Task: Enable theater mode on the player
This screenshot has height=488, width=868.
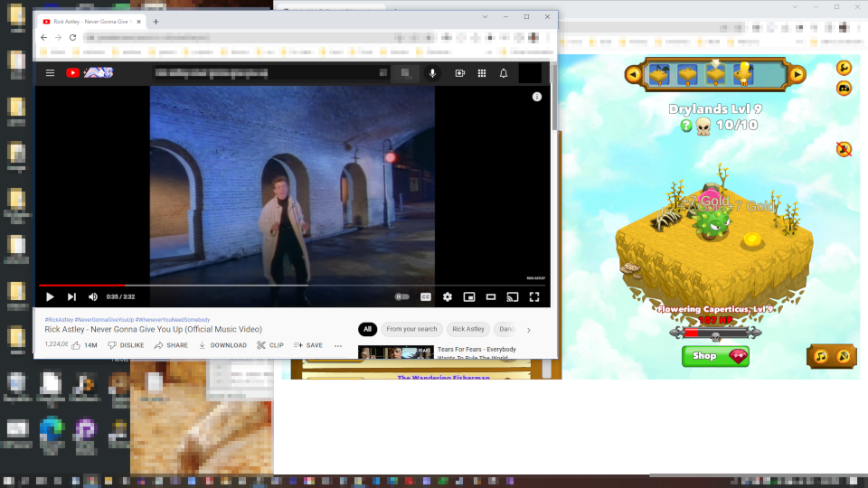Action: click(x=490, y=297)
